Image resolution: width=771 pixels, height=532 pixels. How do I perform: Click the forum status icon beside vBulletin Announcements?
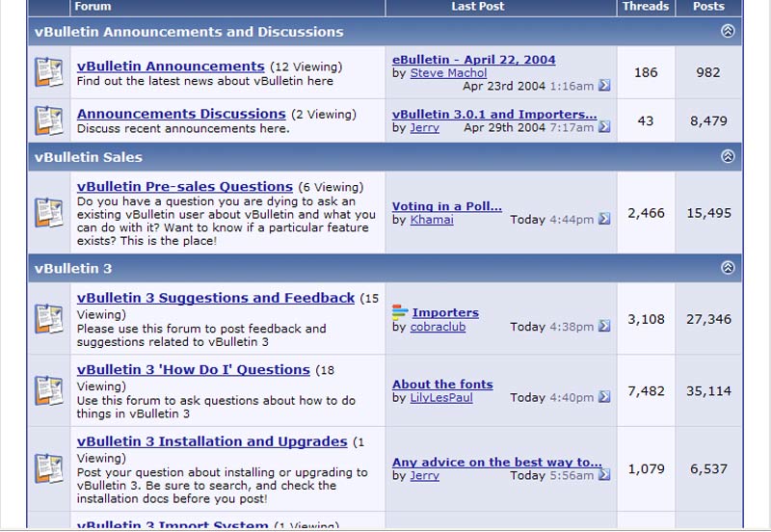tap(48, 72)
